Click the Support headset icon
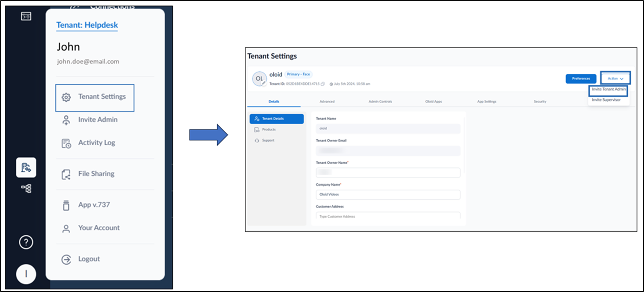This screenshot has height=292, width=644. (x=257, y=141)
